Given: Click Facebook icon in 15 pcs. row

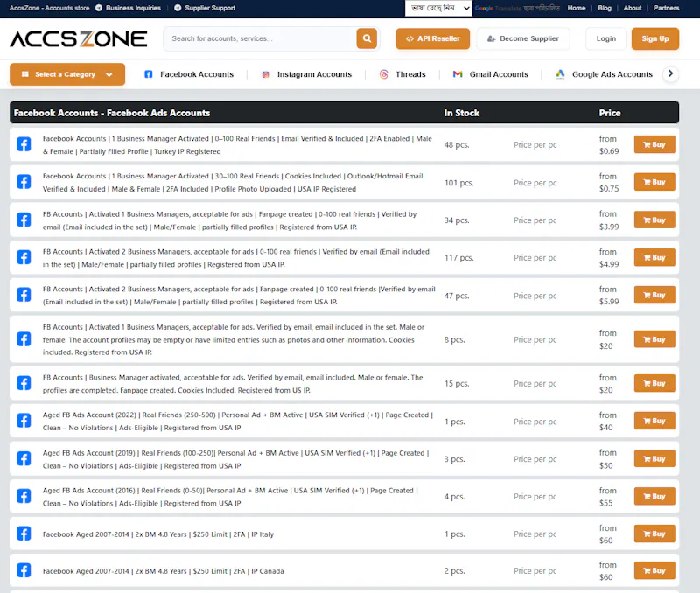Looking at the screenshot, I should pyautogui.click(x=24, y=383).
